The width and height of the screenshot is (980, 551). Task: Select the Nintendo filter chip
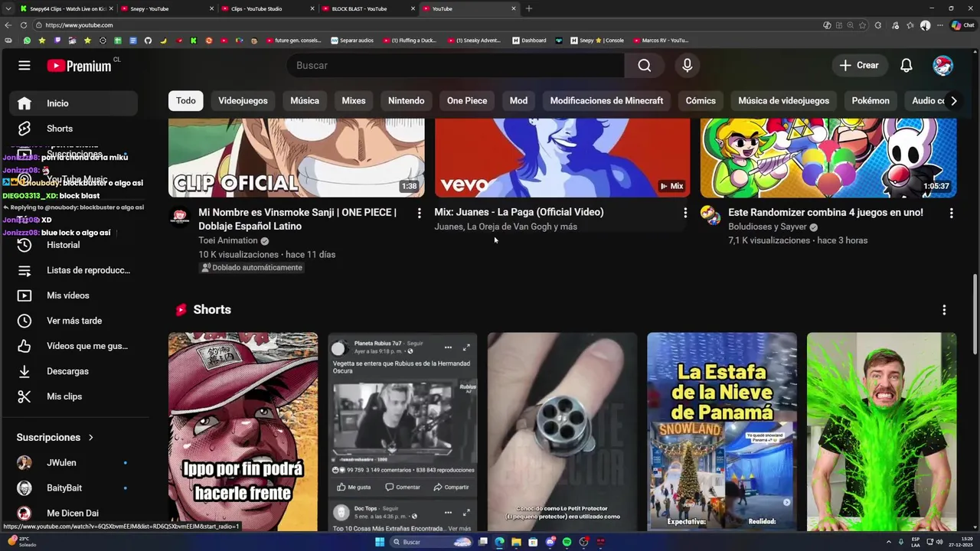click(406, 101)
